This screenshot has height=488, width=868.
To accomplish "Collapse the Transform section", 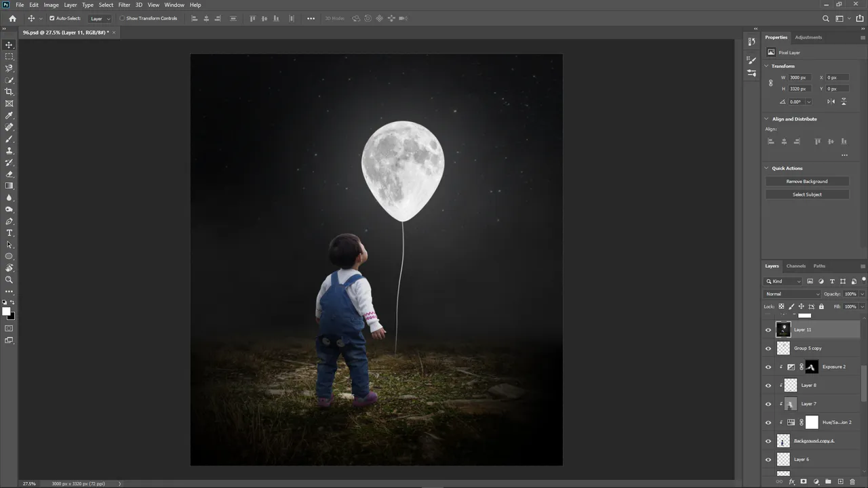I will tap(766, 66).
